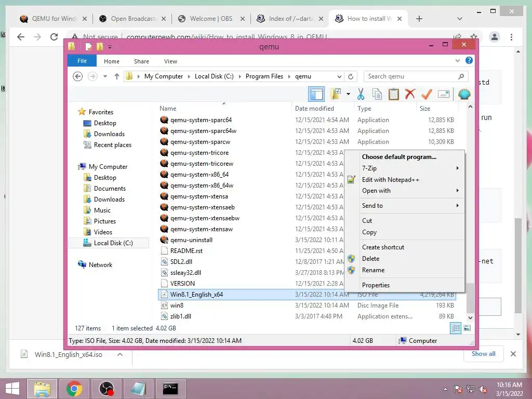
Task: Expand the Send to submenu
Action: [457, 205]
